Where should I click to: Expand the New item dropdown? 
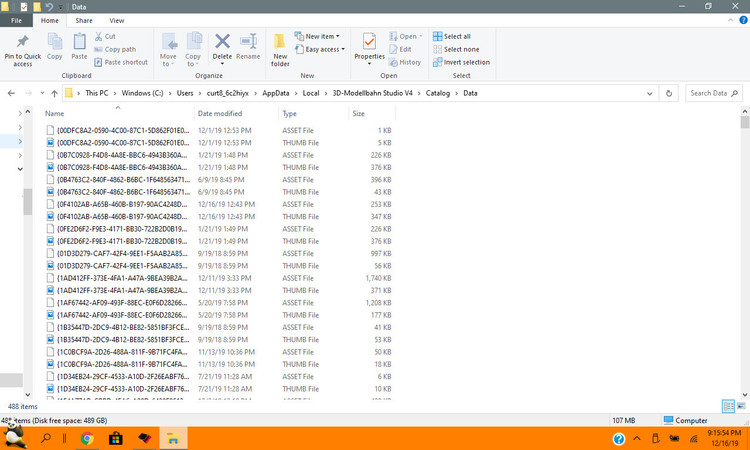(323, 36)
